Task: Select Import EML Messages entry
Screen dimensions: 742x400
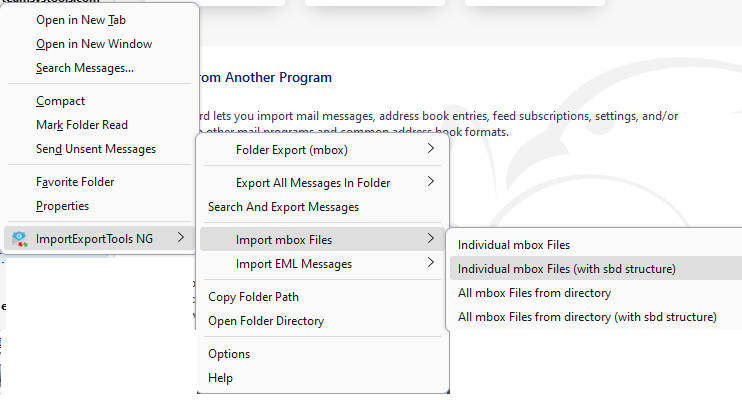Action: pyautogui.click(x=294, y=264)
